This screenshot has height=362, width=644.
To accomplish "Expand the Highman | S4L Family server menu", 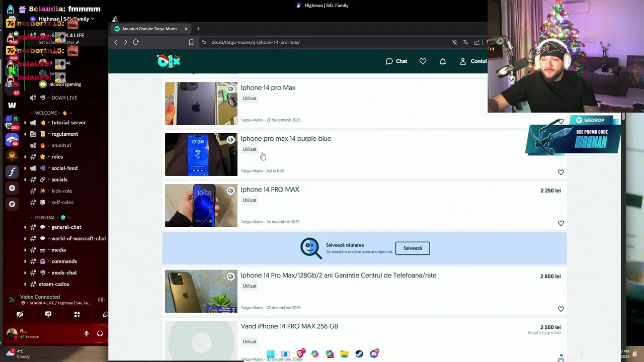I will [66, 19].
